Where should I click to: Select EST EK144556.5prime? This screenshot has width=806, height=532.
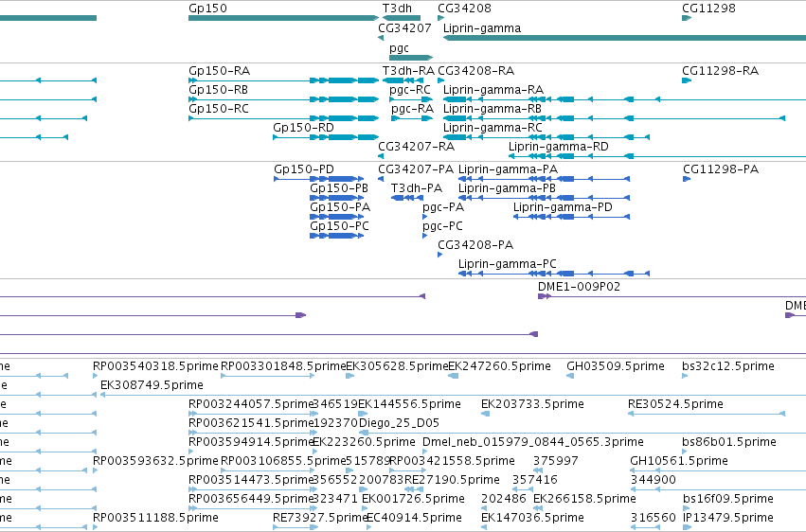[409, 404]
